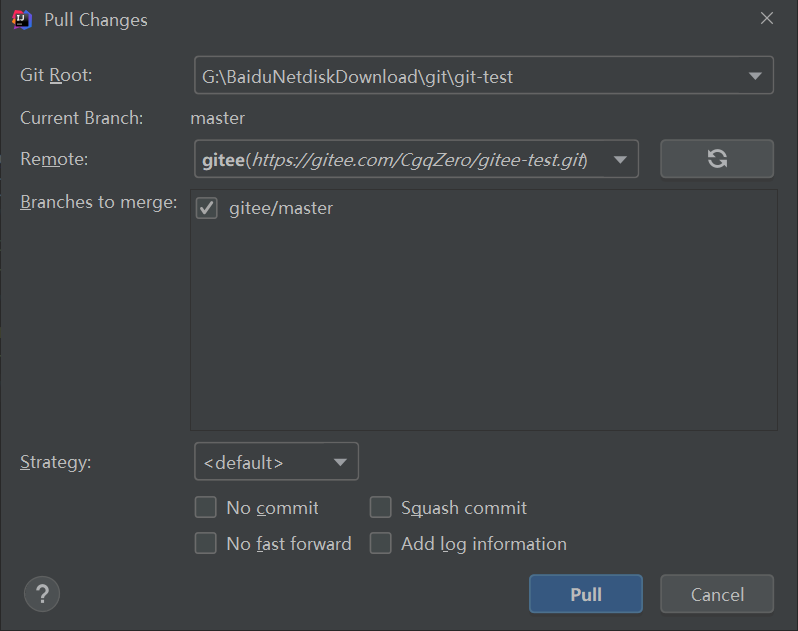Check the Add log information option
The image size is (798, 631).
click(380, 543)
